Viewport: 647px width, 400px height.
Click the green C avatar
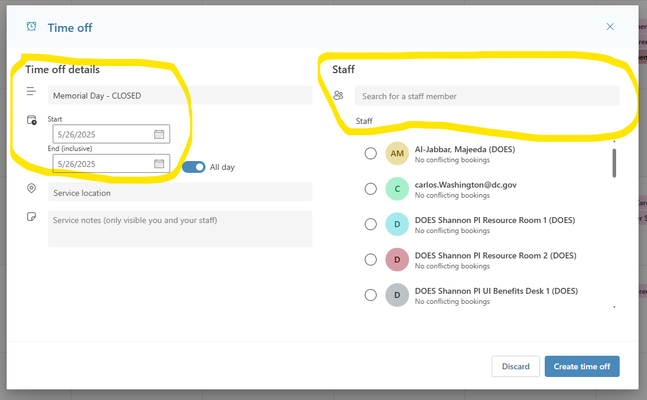coord(397,189)
